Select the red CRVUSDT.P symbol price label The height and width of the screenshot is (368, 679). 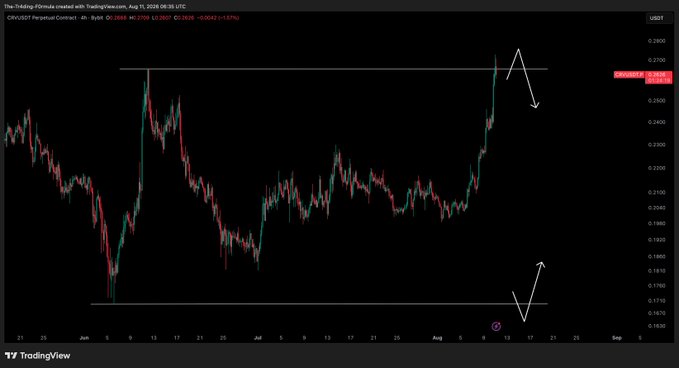(x=630, y=75)
